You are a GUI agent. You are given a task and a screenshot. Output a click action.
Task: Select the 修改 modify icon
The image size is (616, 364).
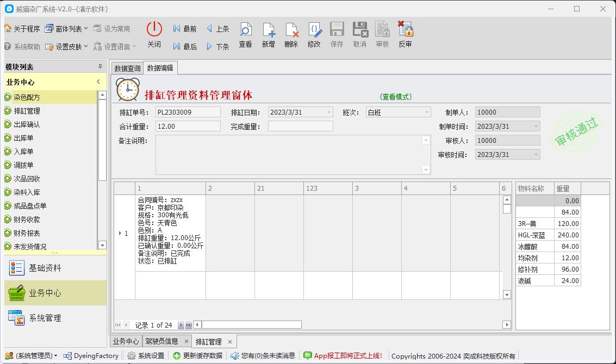click(x=314, y=34)
